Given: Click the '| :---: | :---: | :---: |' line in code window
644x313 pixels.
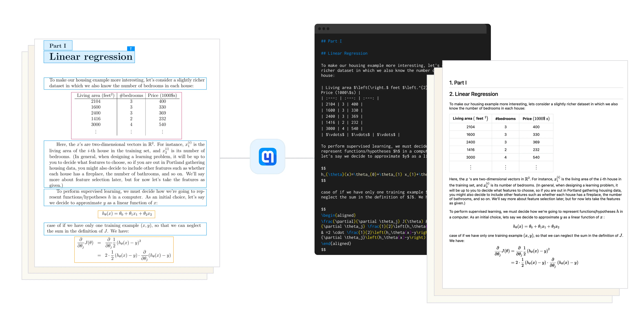Looking at the screenshot, I should point(350,98).
